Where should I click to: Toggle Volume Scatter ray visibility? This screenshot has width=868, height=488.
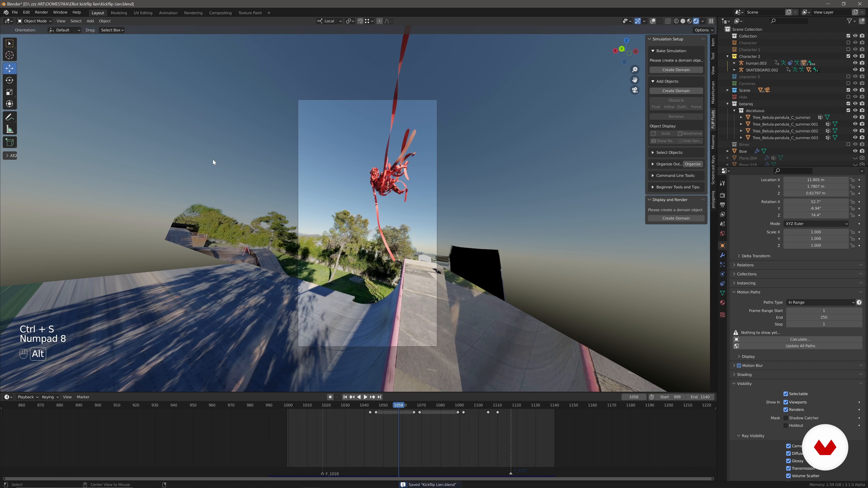788,476
